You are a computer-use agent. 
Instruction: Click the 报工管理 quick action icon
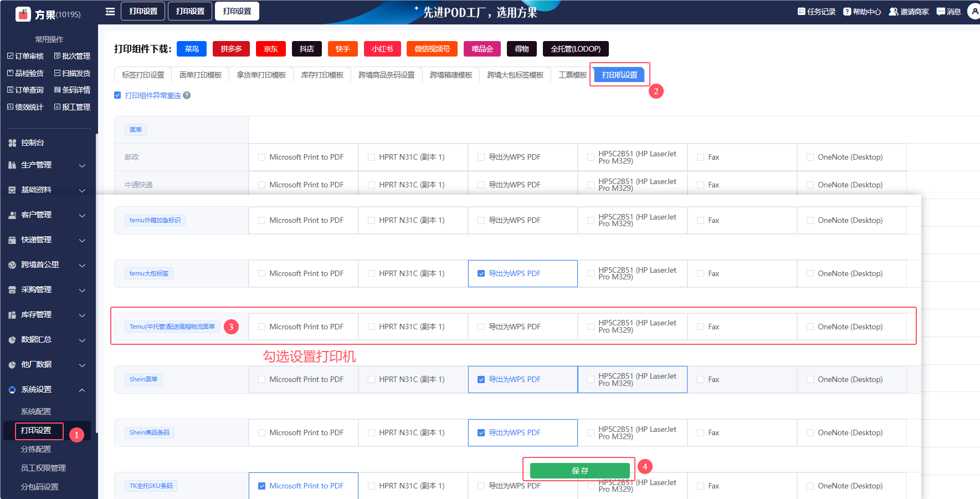click(x=57, y=107)
